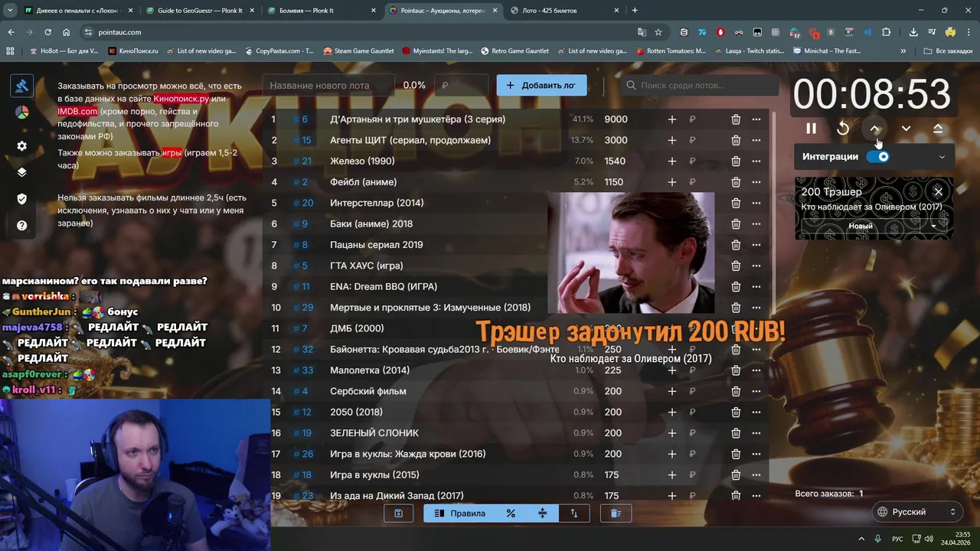Pause the auction countdown timer

[811, 129]
